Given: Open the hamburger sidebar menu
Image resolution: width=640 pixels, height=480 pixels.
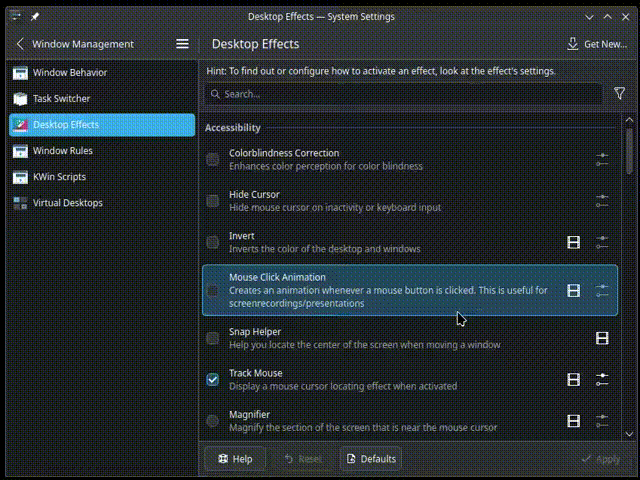Looking at the screenshot, I should (x=182, y=44).
